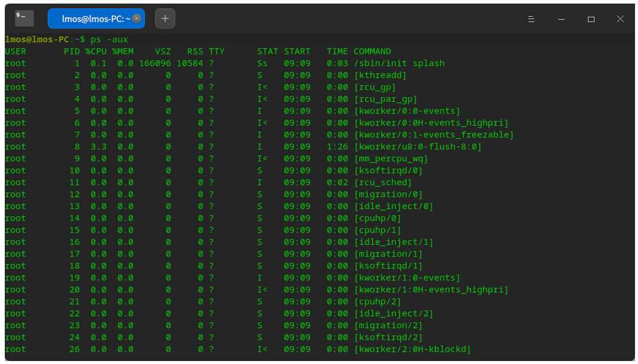This screenshot has width=638, height=364.
Task: Click the typed ps -aux command
Action: tap(109, 39)
